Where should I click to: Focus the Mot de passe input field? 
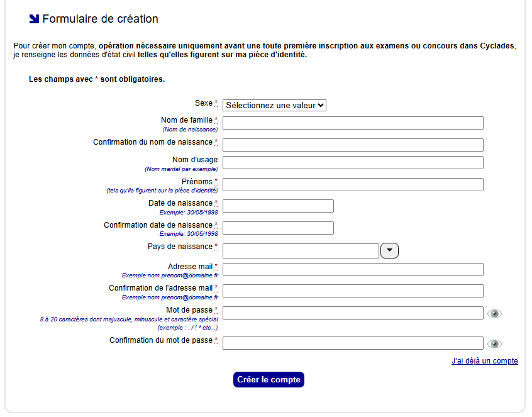pos(353,313)
